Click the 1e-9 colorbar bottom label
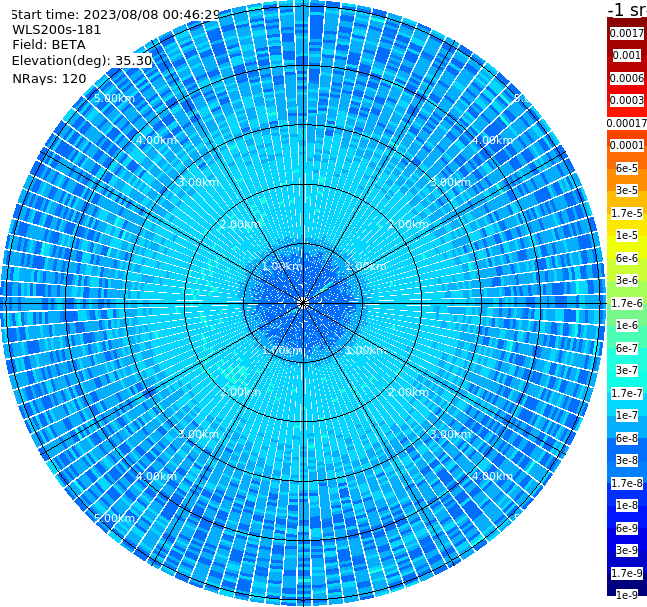The width and height of the screenshot is (647, 607). tap(627, 595)
